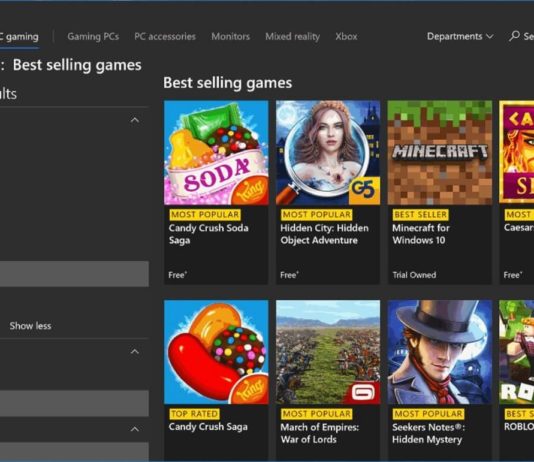Collapse the bottom filter section chevron
This screenshot has width=534, height=462.
tap(135, 429)
